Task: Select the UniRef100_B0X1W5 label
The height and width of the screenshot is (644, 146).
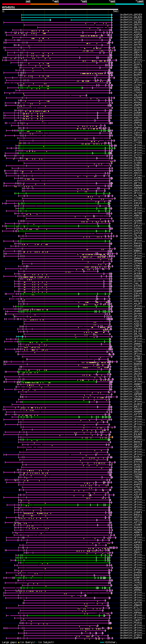Action: (x=131, y=72)
